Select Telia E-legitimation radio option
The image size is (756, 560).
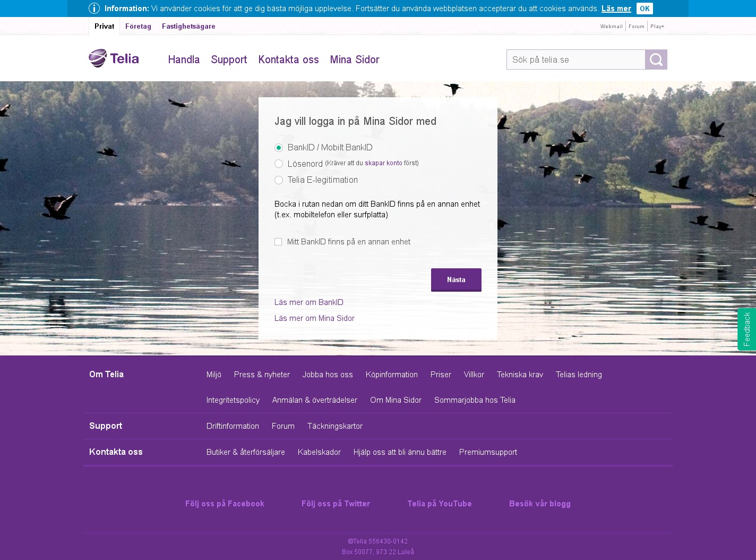click(279, 180)
